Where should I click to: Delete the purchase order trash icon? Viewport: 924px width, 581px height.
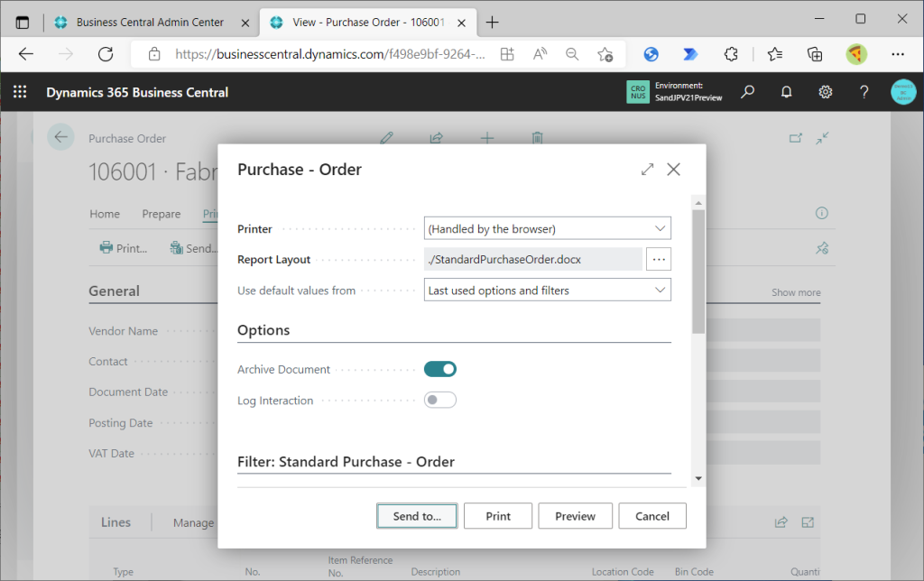click(537, 138)
